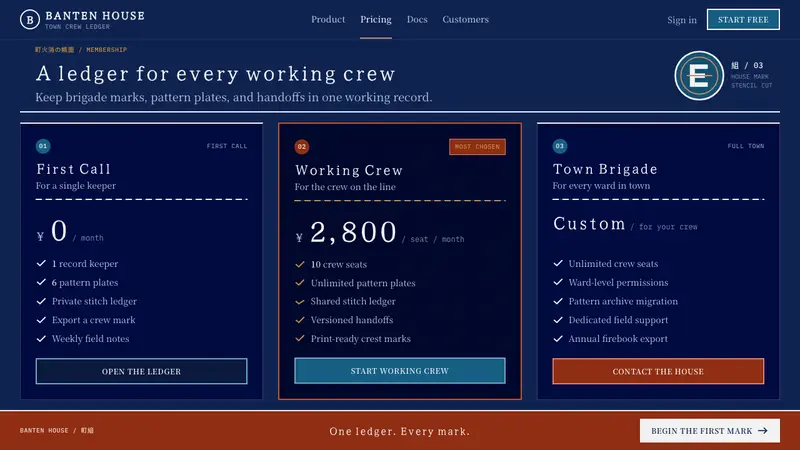Screen dimensions: 800x450
Task: Click the checkmark beside Pattern archive migration
Action: [x=558, y=301]
